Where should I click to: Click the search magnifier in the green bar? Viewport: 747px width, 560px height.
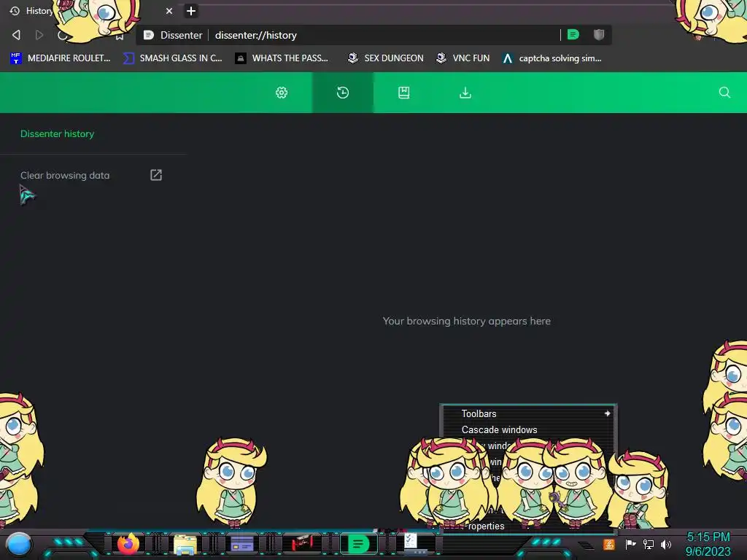click(724, 93)
